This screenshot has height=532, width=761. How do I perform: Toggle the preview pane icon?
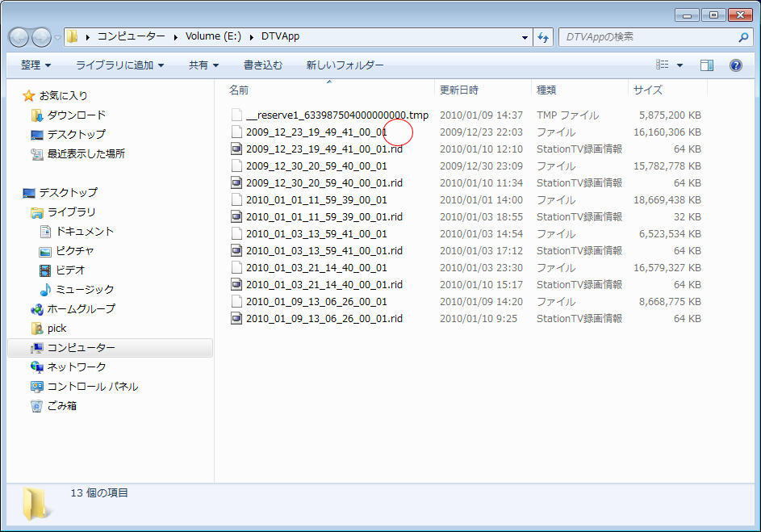[x=707, y=65]
